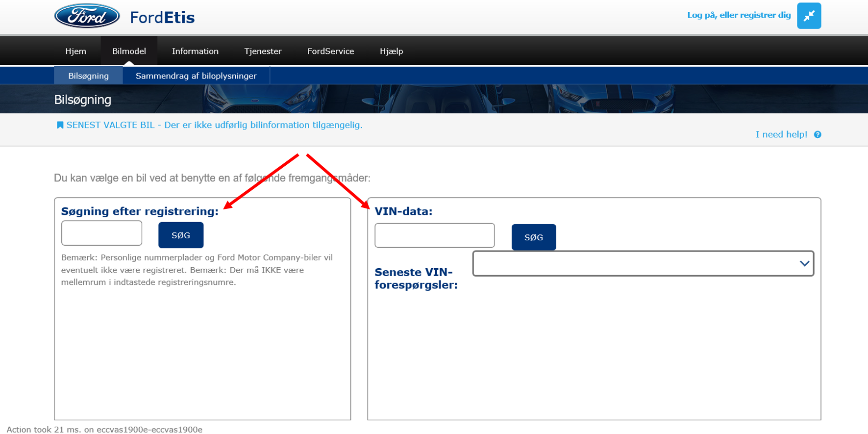
Task: Open the Information menu
Action: tap(195, 51)
